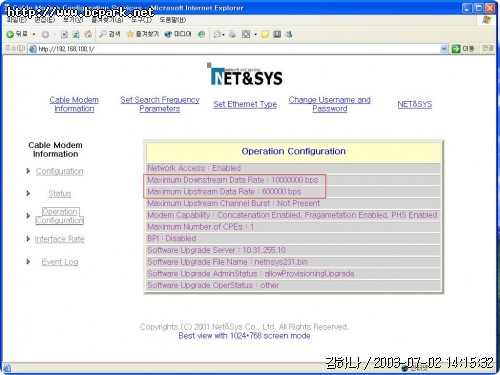
Task: Click Maximum Upstream Data Rate row
Action: coord(293,192)
